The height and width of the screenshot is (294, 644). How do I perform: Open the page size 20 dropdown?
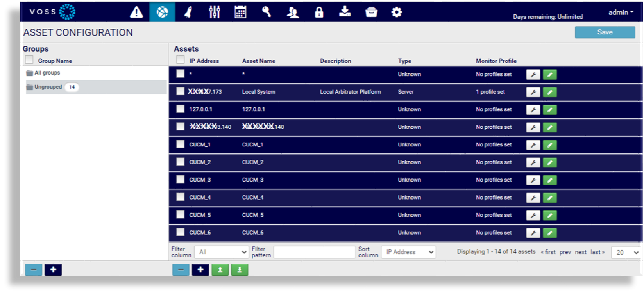(626, 253)
